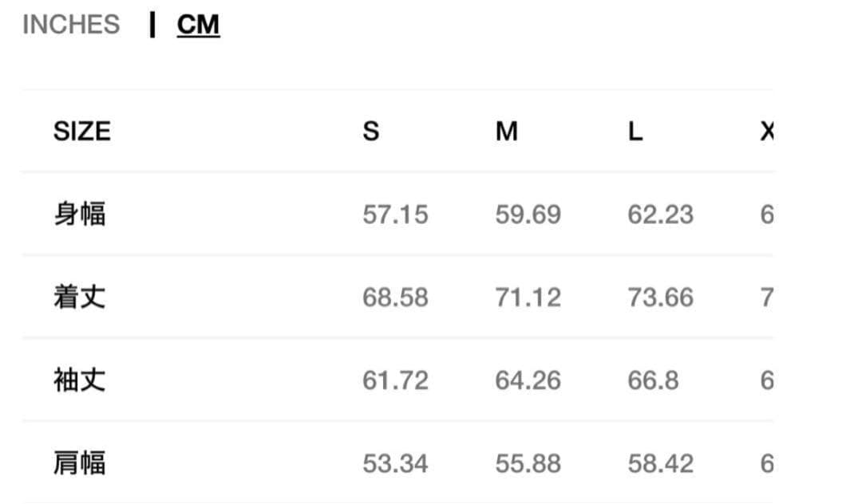Click the 着丈 row label
The image size is (862, 504).
80,297
